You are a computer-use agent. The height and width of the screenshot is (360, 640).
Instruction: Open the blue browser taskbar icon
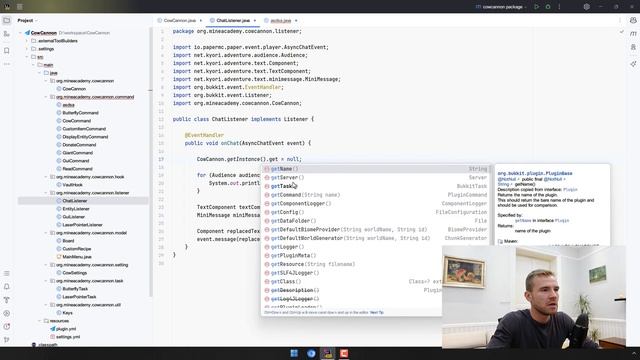pos(311,353)
